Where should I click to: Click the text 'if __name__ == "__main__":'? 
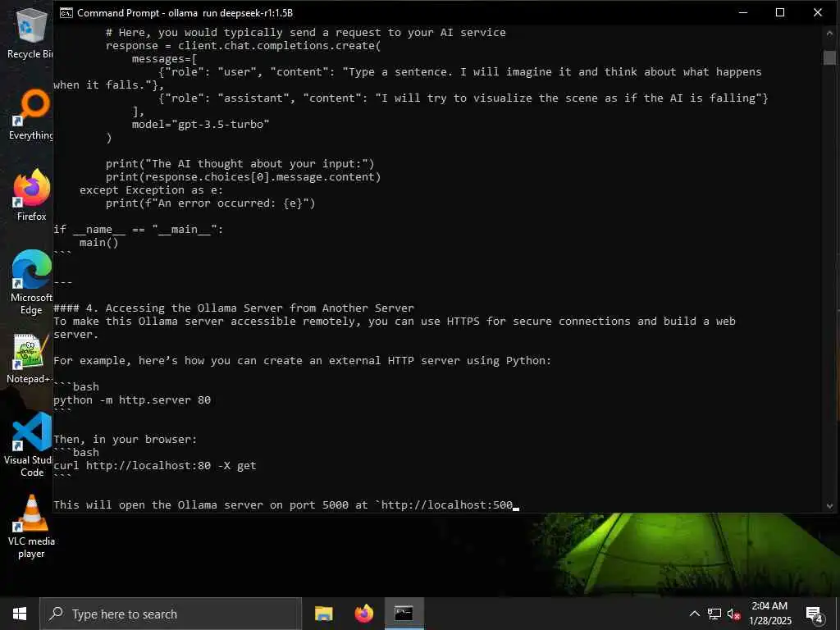click(138, 230)
